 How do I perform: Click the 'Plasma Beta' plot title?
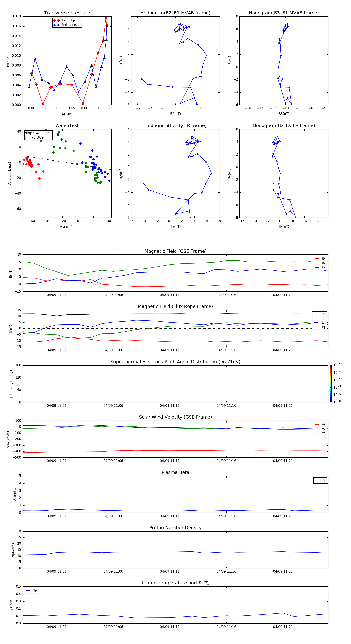click(175, 472)
